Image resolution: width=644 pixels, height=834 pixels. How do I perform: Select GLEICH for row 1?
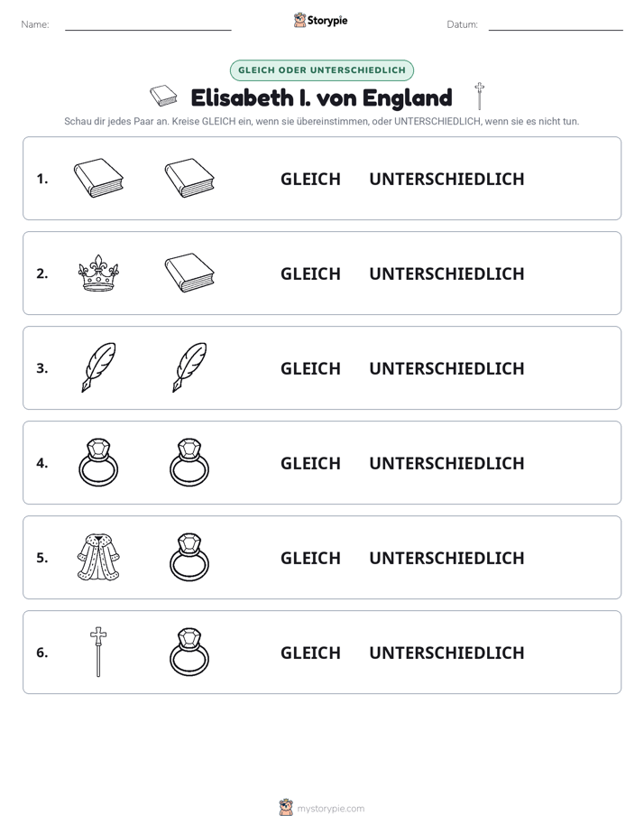tap(310, 180)
